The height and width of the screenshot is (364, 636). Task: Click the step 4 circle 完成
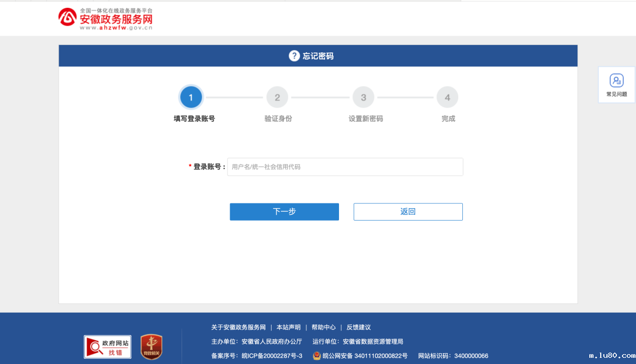pos(447,97)
